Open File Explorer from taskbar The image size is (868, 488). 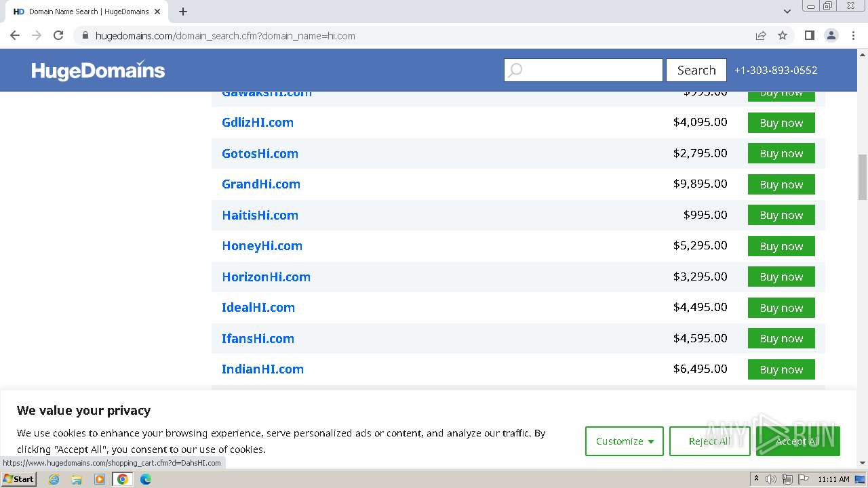pos(77,479)
